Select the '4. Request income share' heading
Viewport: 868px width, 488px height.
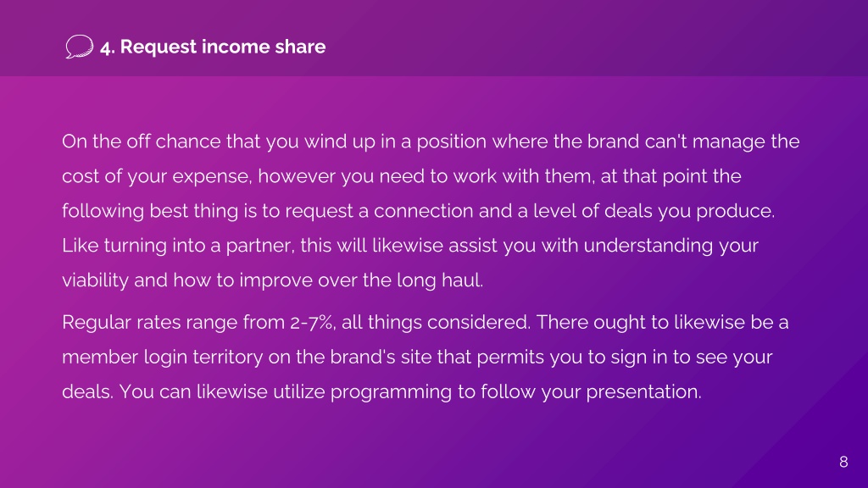click(213, 47)
